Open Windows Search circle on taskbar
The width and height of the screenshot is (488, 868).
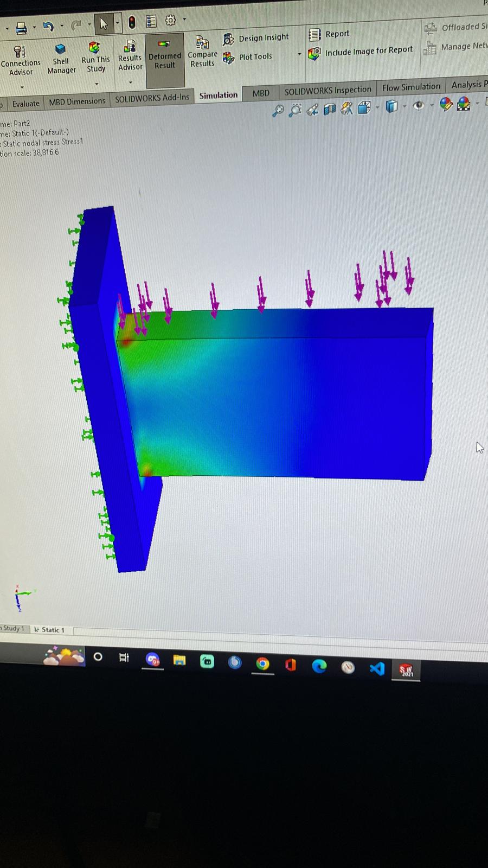tap(98, 657)
